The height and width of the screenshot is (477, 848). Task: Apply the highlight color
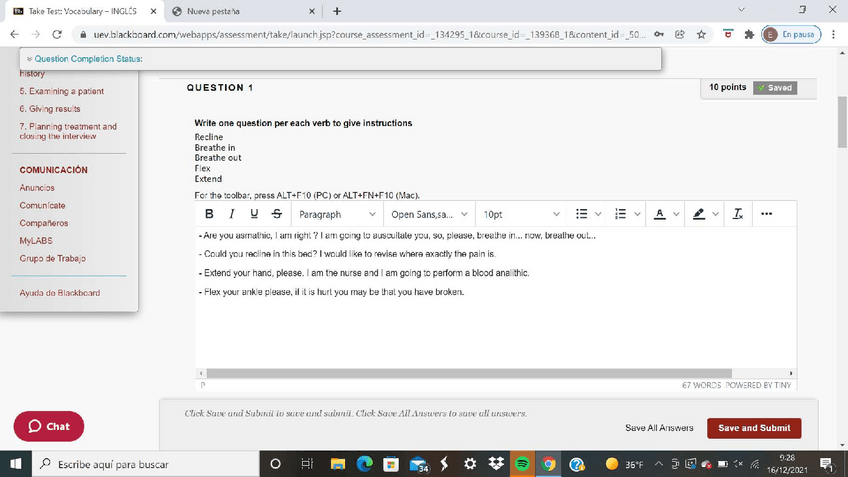(x=699, y=214)
